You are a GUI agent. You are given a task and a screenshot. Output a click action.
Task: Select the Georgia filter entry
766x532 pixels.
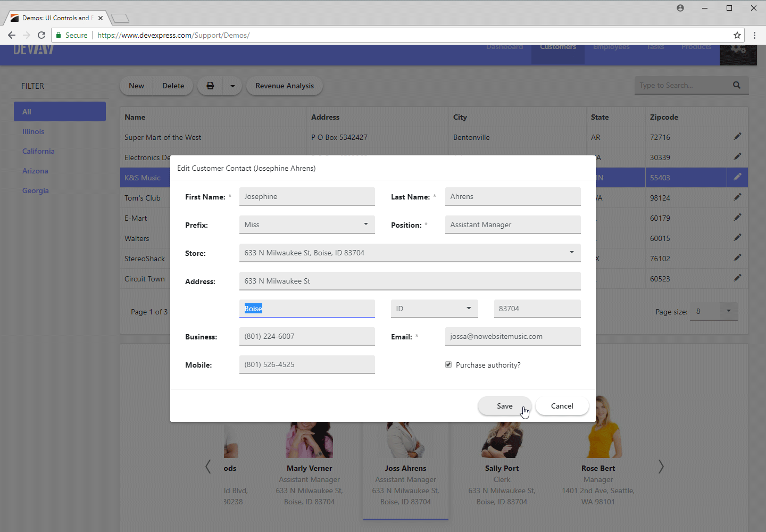point(35,190)
